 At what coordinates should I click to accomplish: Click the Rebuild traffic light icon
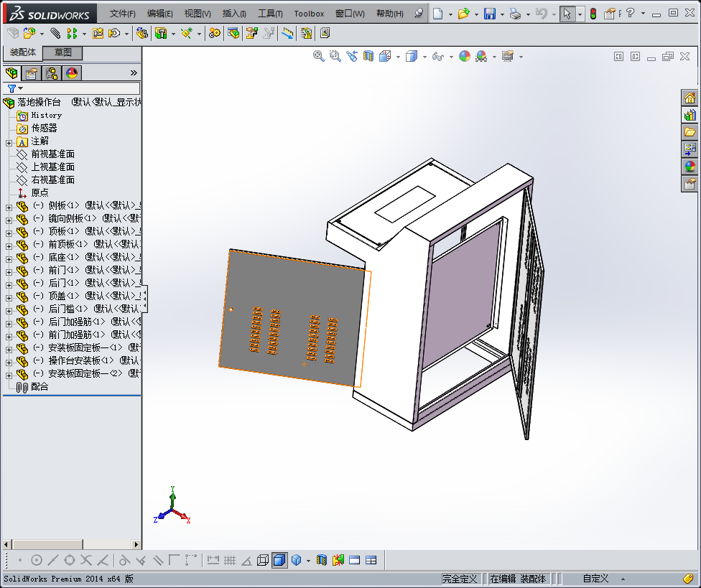(x=593, y=14)
